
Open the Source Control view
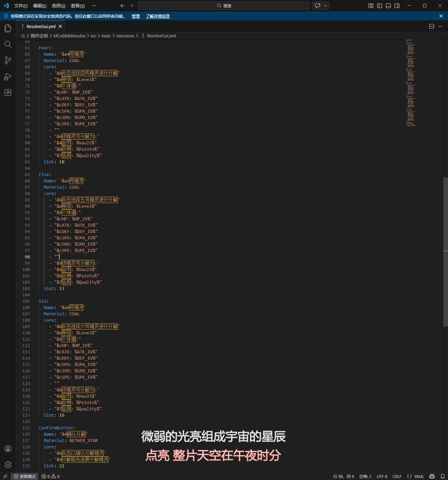[8, 60]
